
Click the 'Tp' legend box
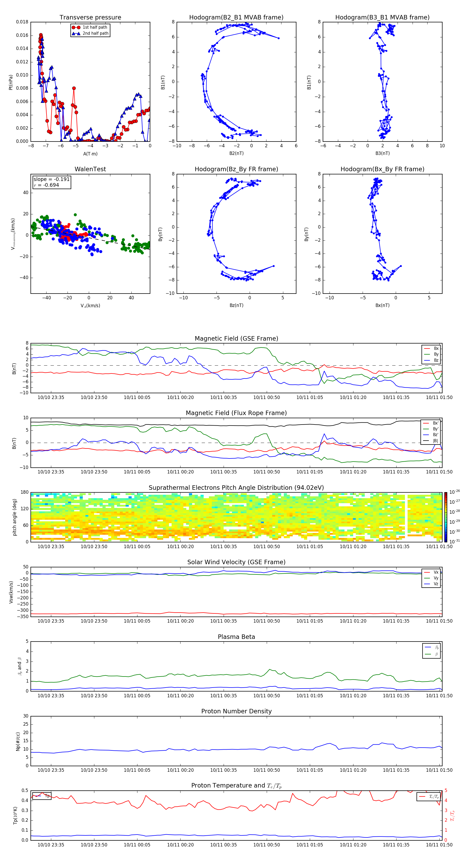click(x=42, y=796)
